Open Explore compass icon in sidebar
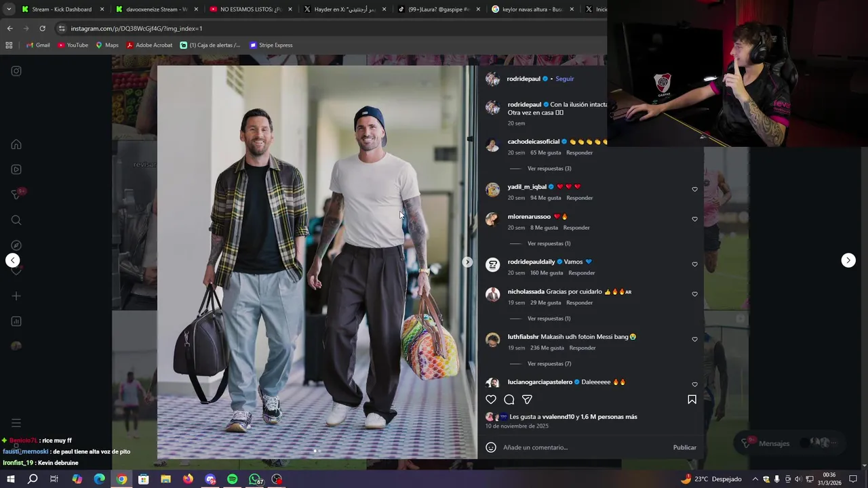 coord(16,245)
